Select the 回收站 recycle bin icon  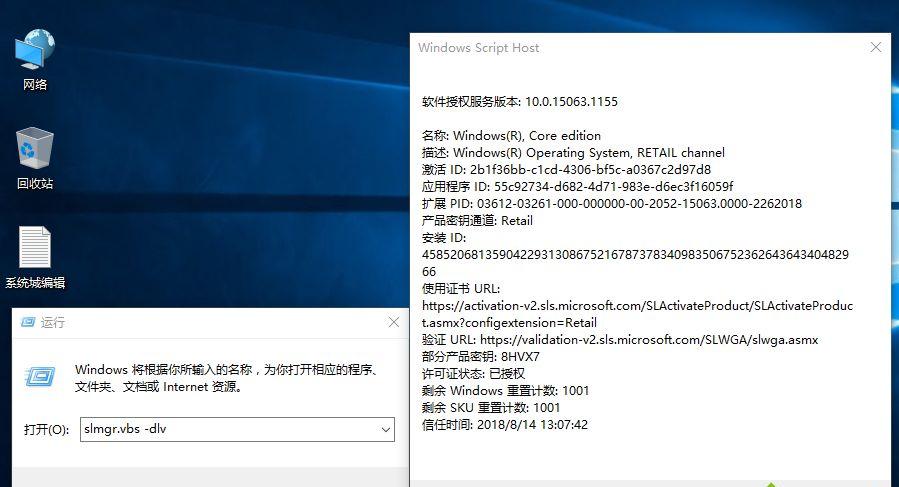(x=35, y=158)
